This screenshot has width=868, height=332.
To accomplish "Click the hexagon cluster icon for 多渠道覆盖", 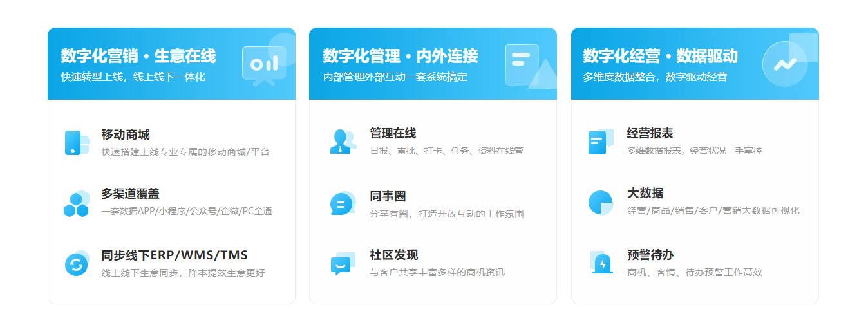I will point(76,203).
